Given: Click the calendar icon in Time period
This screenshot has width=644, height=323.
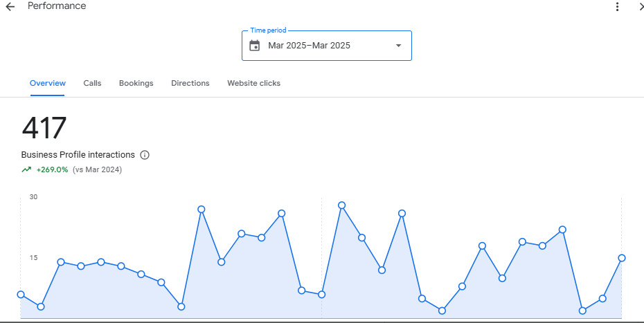Looking at the screenshot, I should (x=255, y=46).
